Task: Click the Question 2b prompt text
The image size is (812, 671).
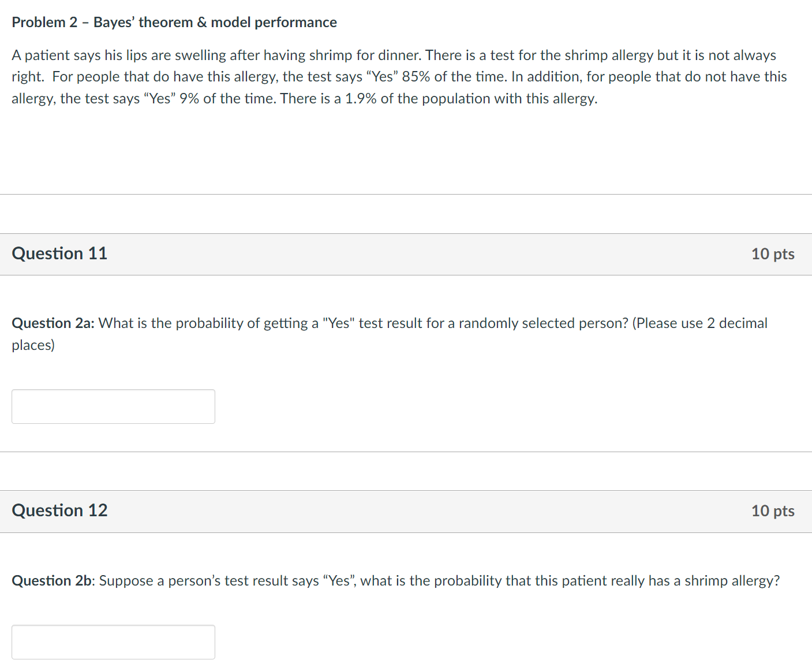Action: [395, 581]
